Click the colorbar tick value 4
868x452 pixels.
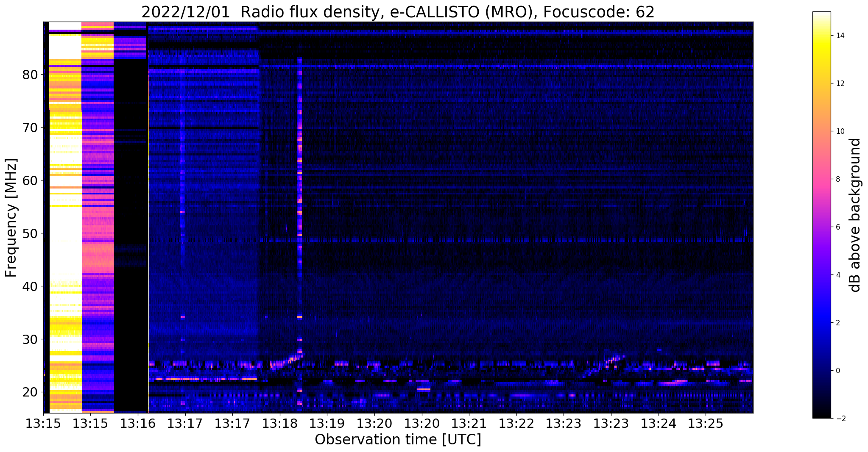point(838,275)
